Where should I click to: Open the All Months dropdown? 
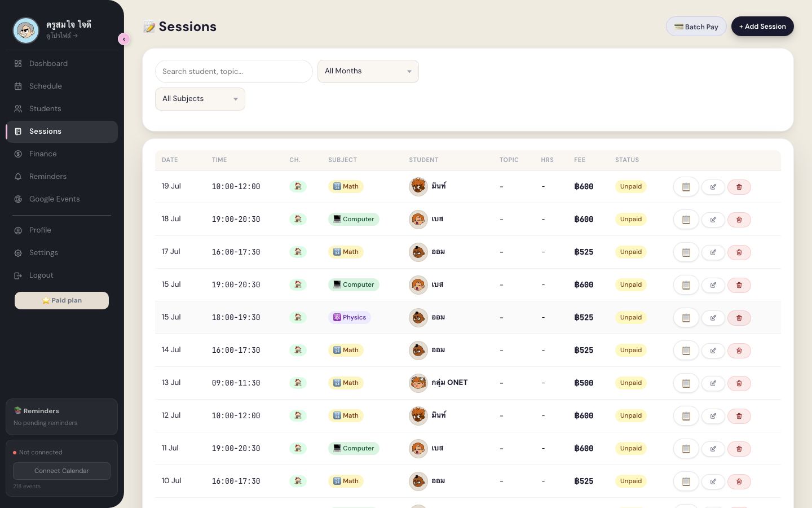pos(368,71)
